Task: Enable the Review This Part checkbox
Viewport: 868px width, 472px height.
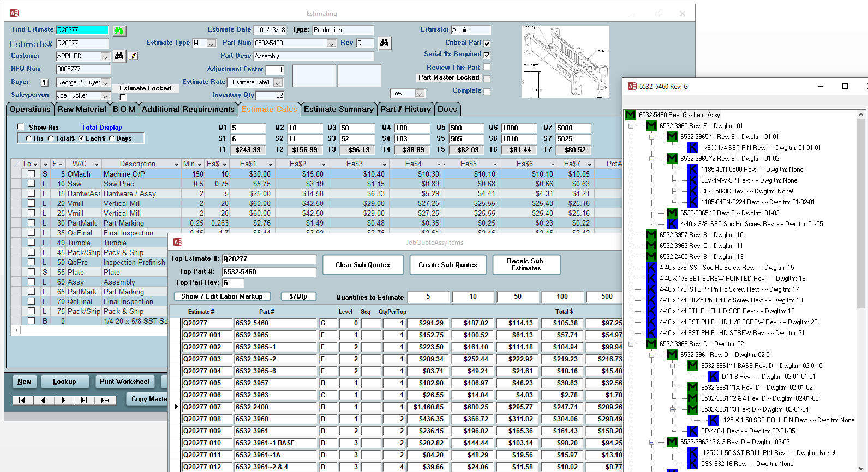Action: pyautogui.click(x=487, y=67)
